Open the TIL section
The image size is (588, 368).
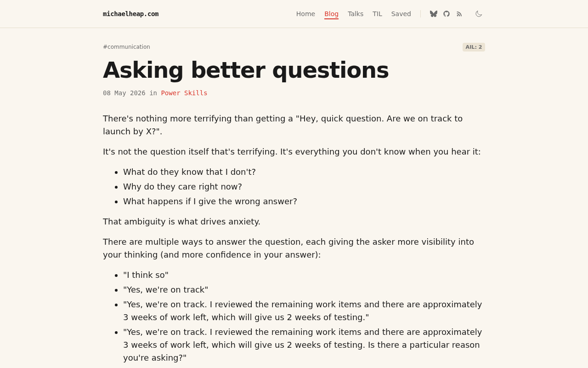(x=377, y=14)
